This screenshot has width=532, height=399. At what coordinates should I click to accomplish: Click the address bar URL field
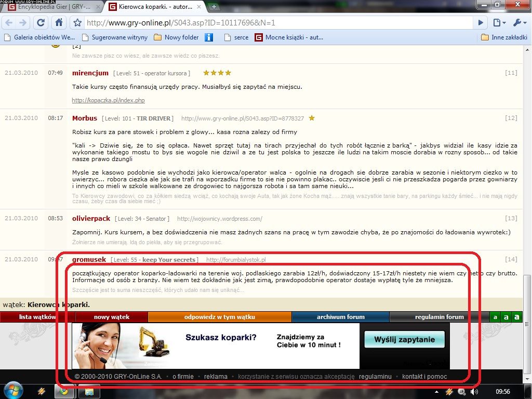click(278, 23)
